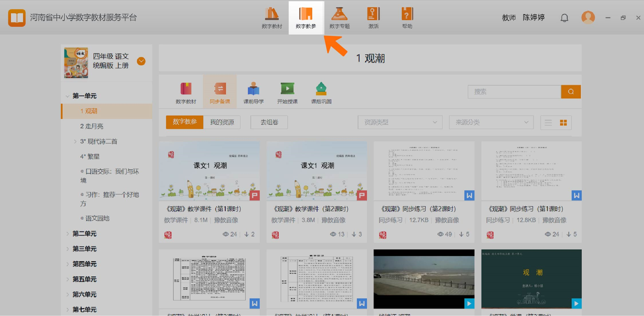Image resolution: width=644 pixels, height=316 pixels.
Task: Click download arrow on 同步练习 第2课时 card
Action: click(x=461, y=234)
